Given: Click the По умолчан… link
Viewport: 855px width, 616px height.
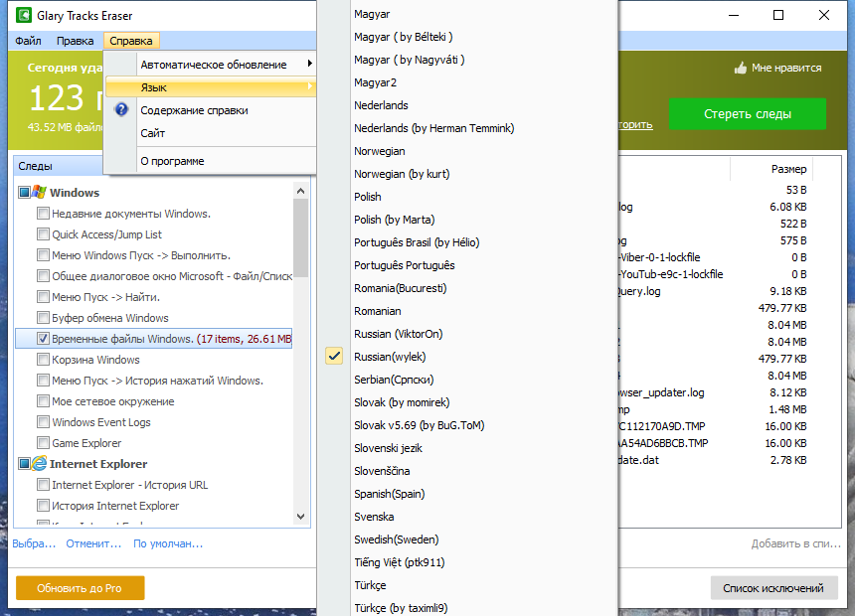Looking at the screenshot, I should point(168,543).
